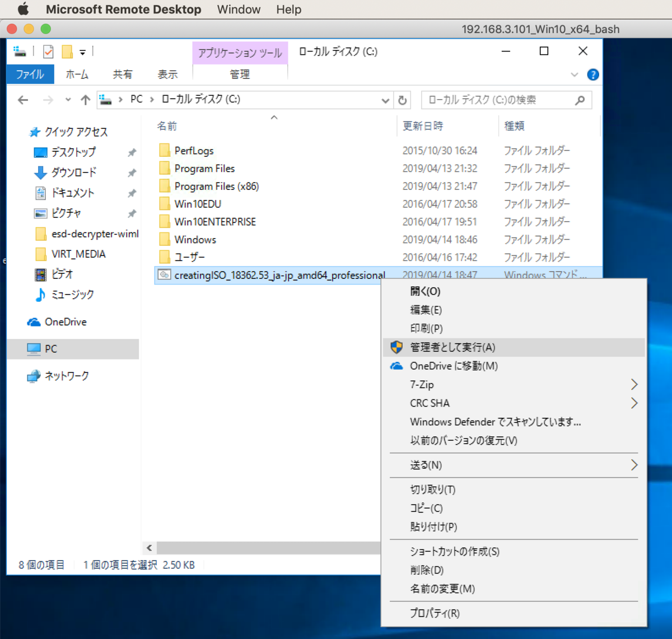The width and height of the screenshot is (672, 639).
Task: Select デスクトップ in the sidebar
Action: 73,152
